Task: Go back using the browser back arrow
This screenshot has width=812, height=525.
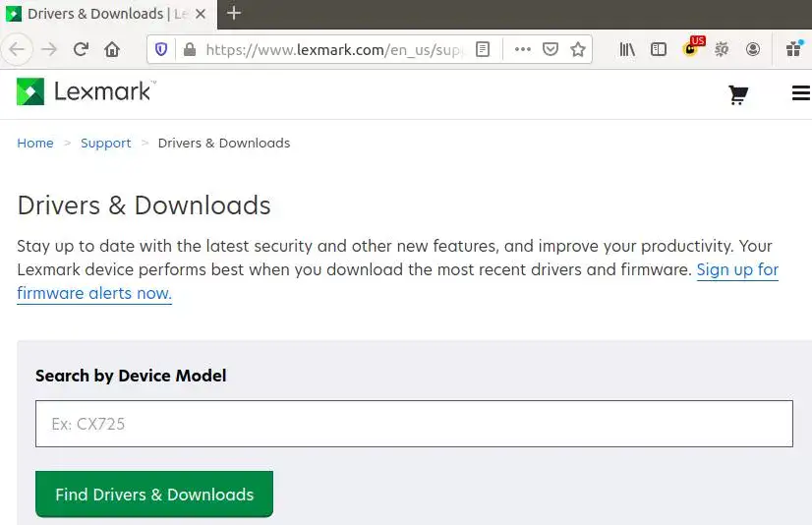Action: pos(17,50)
